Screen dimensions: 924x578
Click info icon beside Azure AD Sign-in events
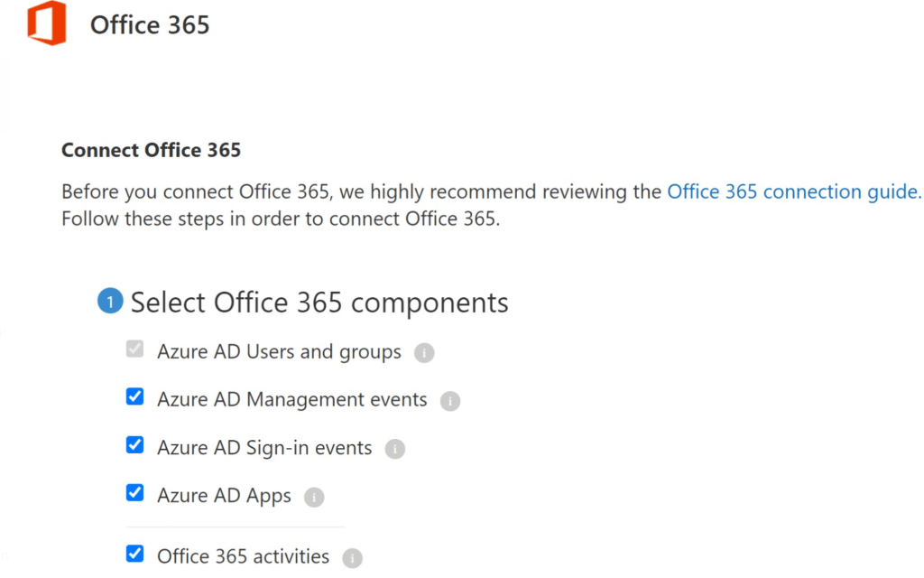[395, 449]
